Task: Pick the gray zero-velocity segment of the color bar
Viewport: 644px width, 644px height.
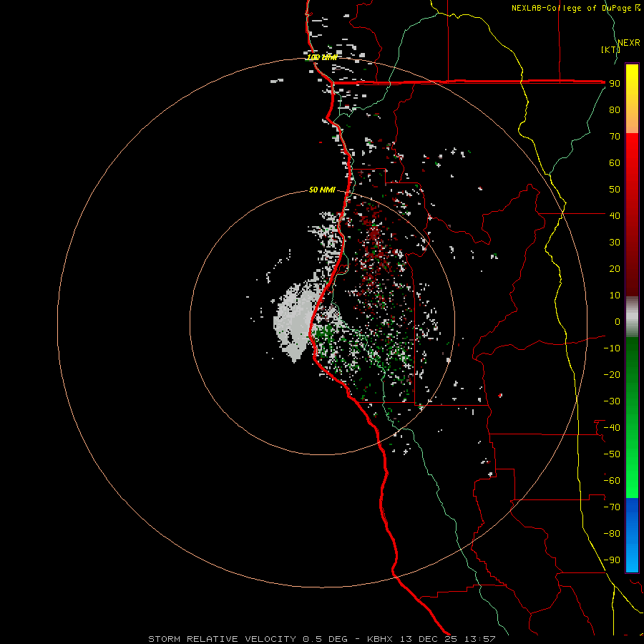Action: (632, 317)
